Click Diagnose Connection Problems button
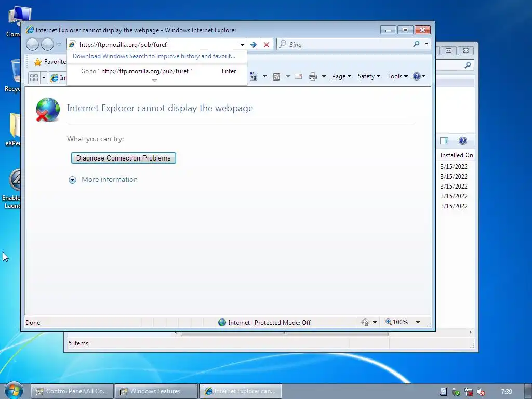 (124, 158)
